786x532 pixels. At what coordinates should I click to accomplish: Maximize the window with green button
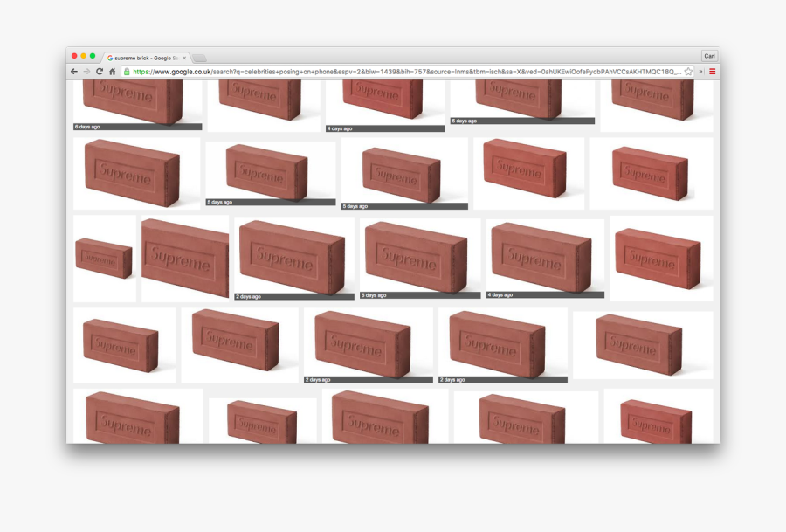pyautogui.click(x=93, y=56)
